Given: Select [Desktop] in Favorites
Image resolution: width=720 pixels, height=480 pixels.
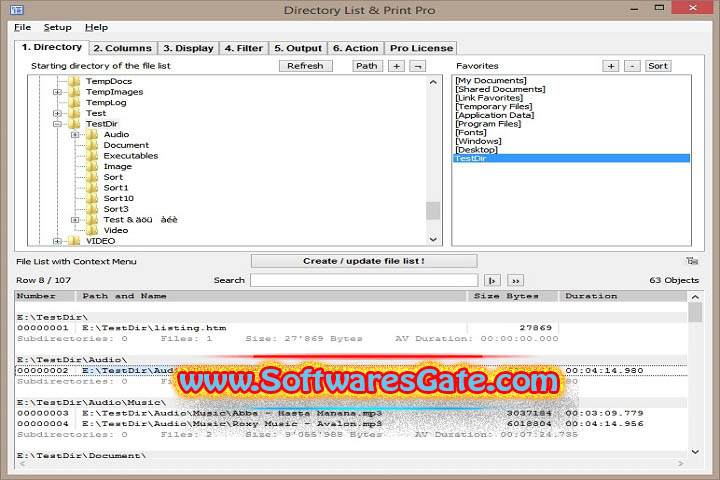Looking at the screenshot, I should [476, 150].
